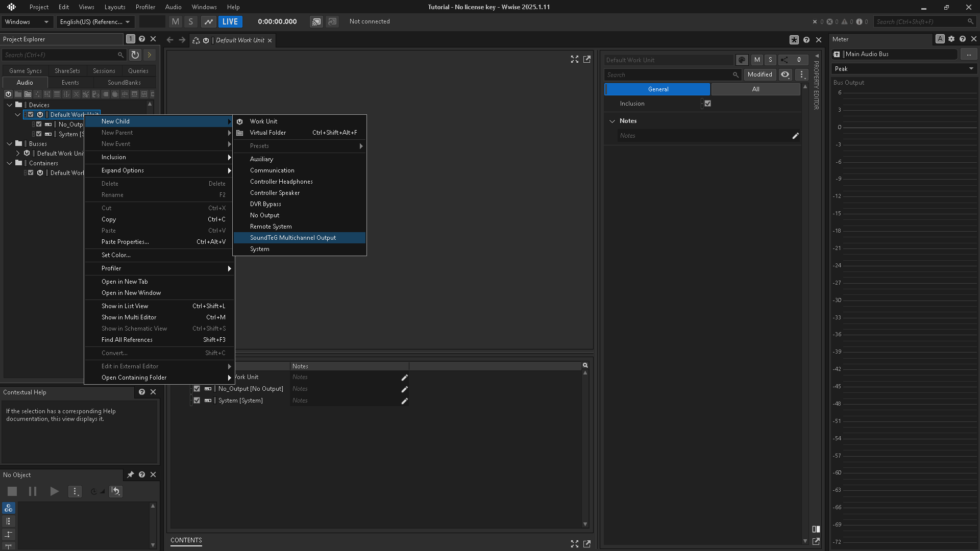Click the pin icon in the No Object transport panel
This screenshot has height=551, width=980.
(x=131, y=474)
